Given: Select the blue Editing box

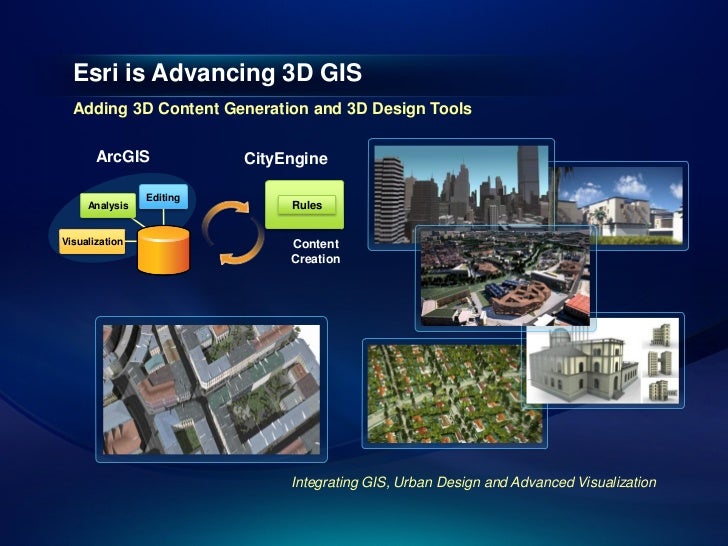Looking at the screenshot, I should [163, 197].
